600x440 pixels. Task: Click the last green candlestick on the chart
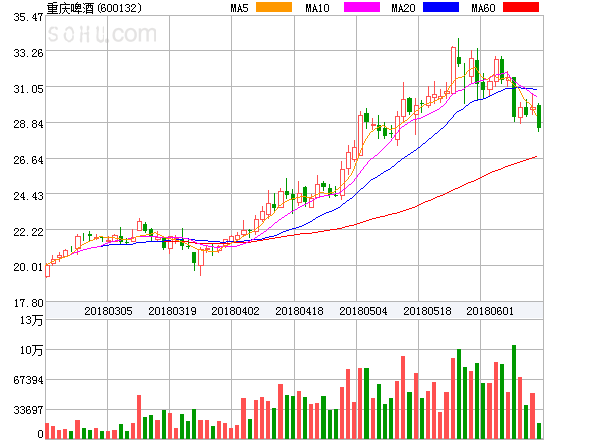coord(539,116)
